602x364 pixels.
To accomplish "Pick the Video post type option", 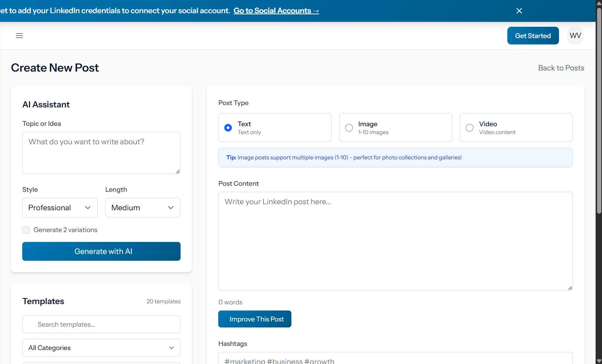I will [470, 128].
